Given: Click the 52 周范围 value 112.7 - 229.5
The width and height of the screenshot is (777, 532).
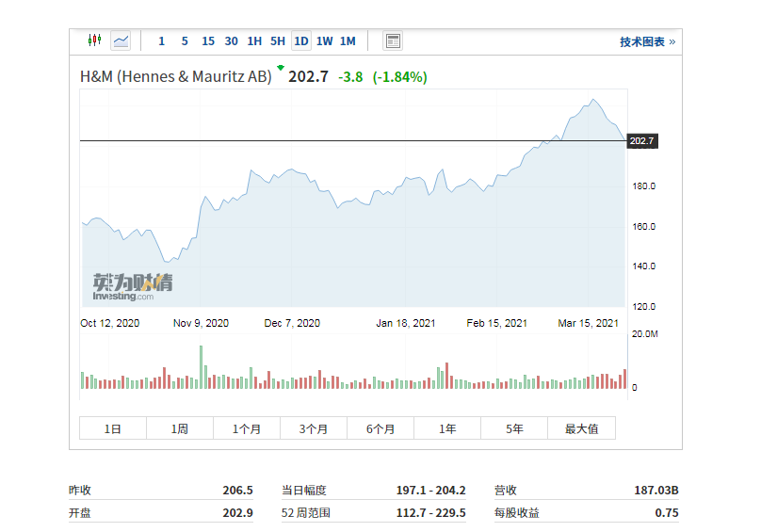Looking at the screenshot, I should coord(430,512).
